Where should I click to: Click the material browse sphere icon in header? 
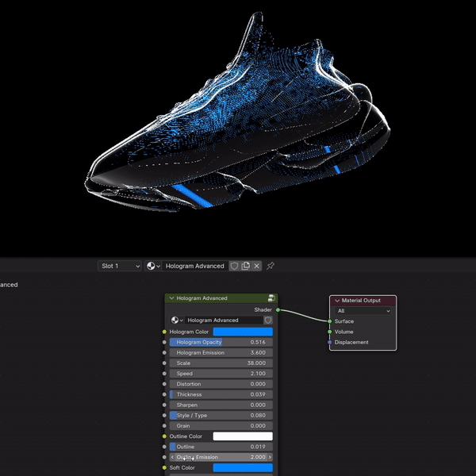click(153, 266)
